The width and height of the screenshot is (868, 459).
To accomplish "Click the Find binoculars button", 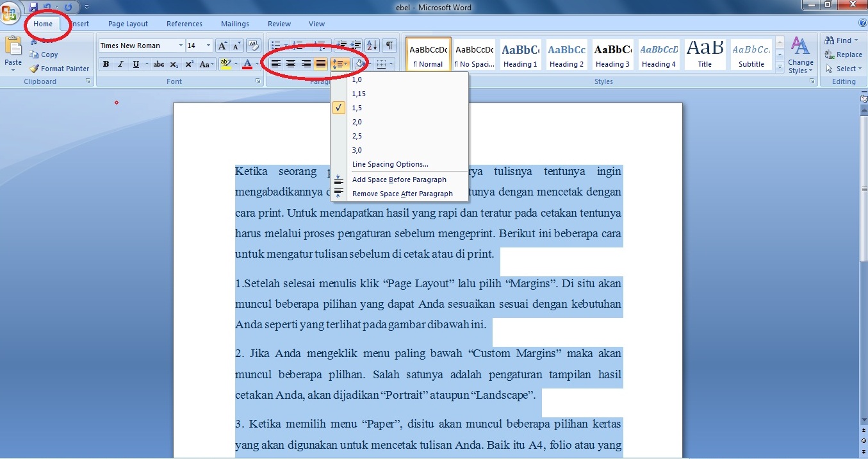I will [x=841, y=40].
